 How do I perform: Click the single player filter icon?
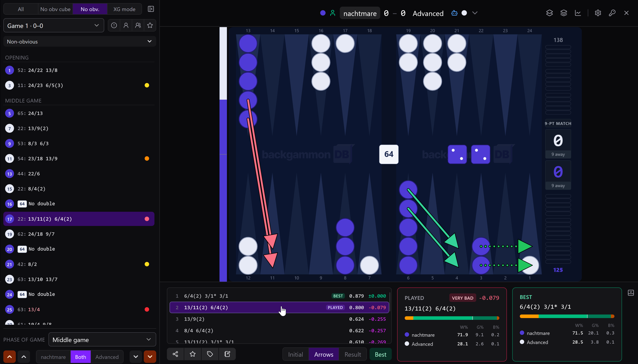coord(126,25)
